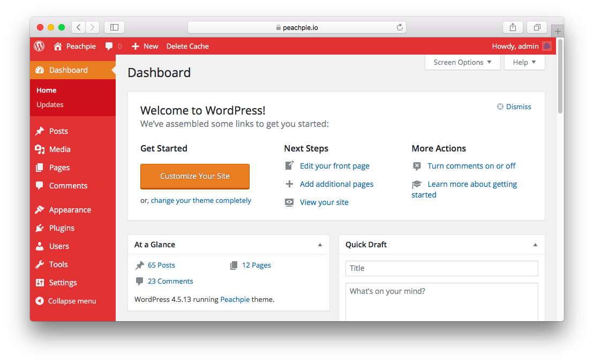Click the Dashboard gauge icon in sidebar
Screen dimensions: 594x364
pos(40,70)
